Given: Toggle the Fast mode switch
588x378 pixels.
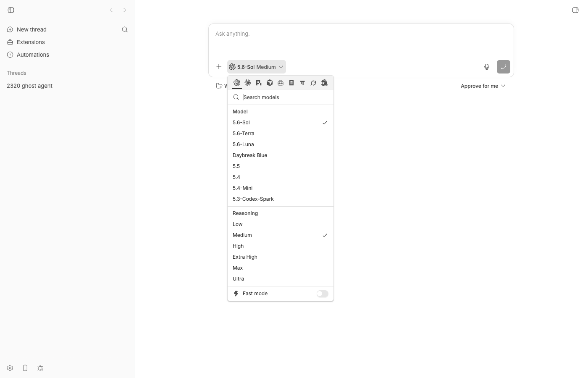Looking at the screenshot, I should tap(323, 294).
